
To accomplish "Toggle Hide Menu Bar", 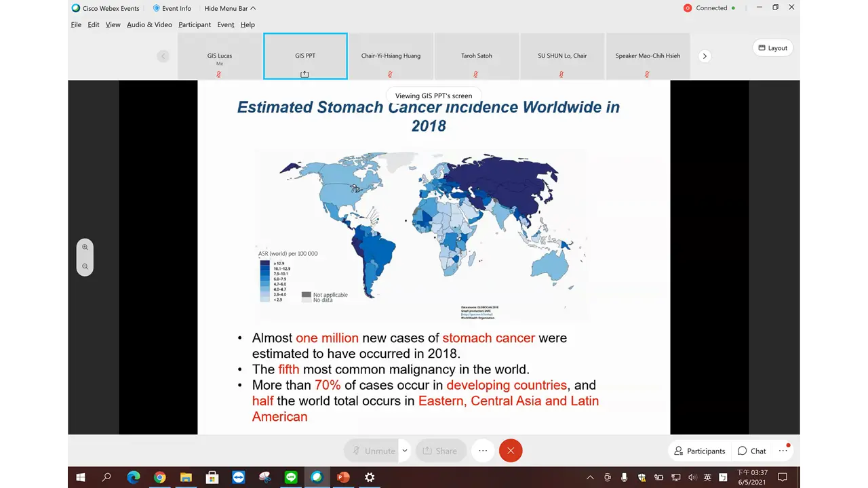I will [x=230, y=8].
